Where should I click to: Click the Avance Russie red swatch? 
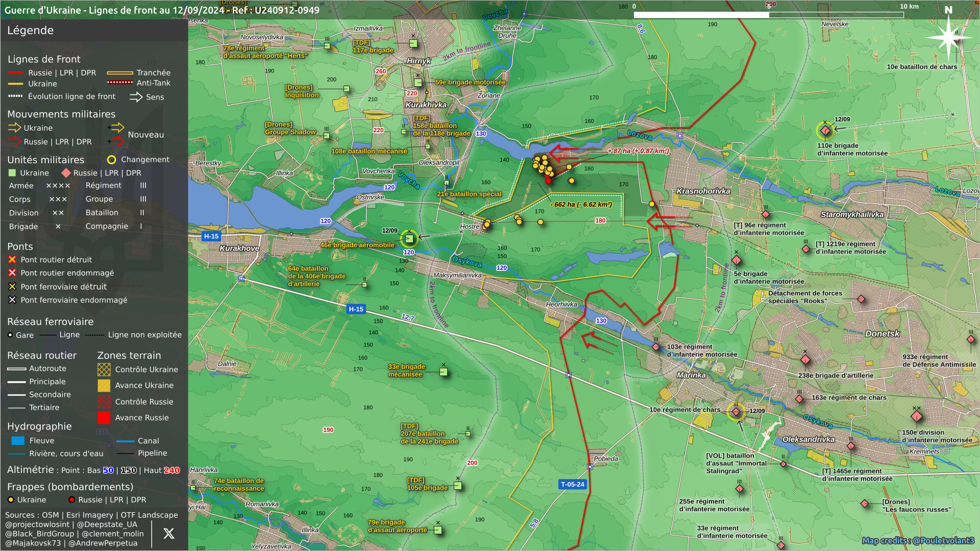(104, 418)
